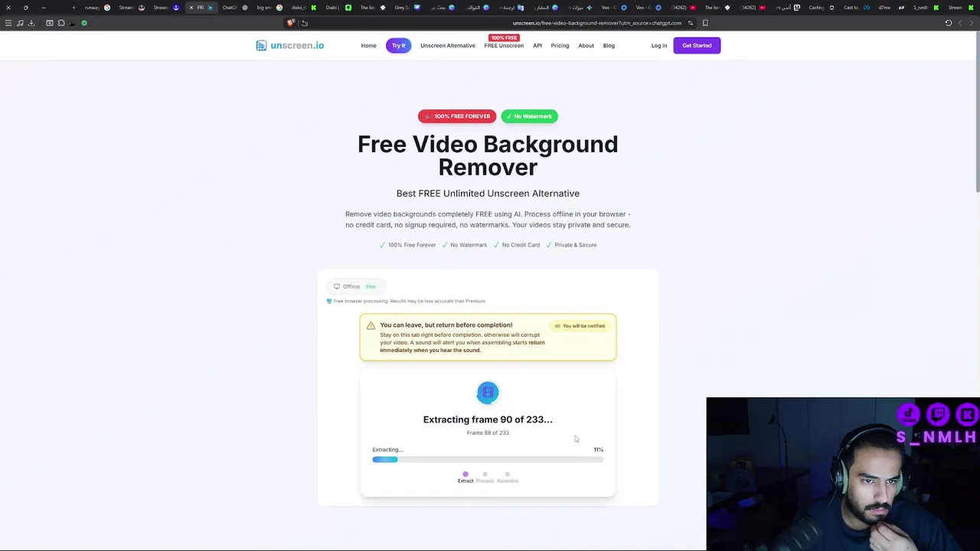Click the green checkmark extension icon
980x551 pixels.
click(x=84, y=23)
